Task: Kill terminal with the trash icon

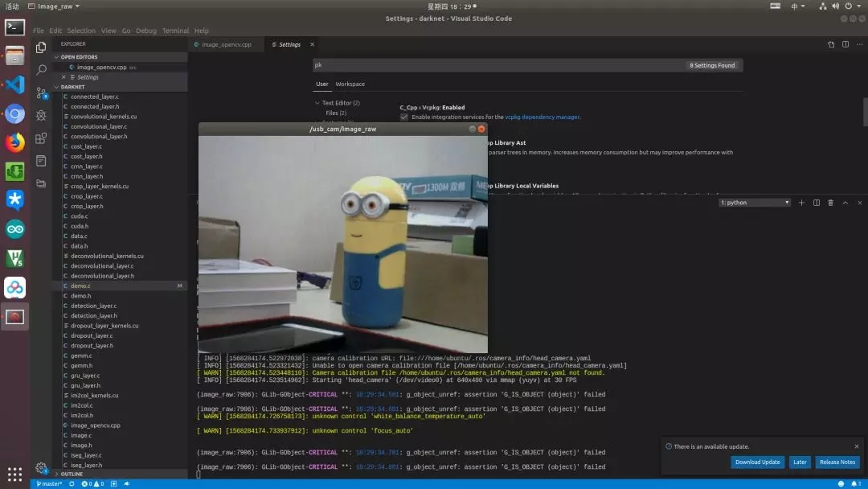Action: point(830,203)
